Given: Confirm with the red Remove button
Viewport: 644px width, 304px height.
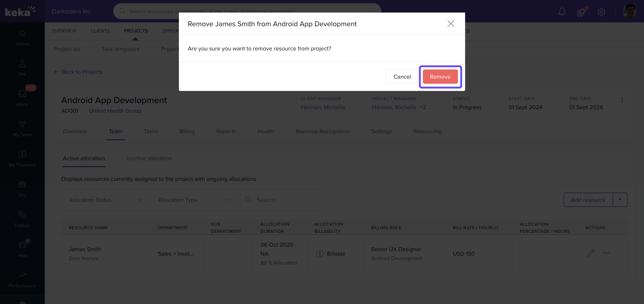Looking at the screenshot, I should point(440,77).
